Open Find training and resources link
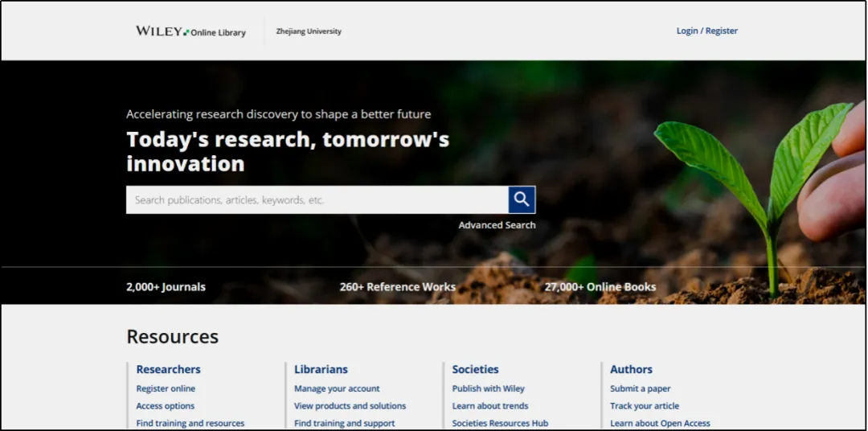 click(190, 423)
